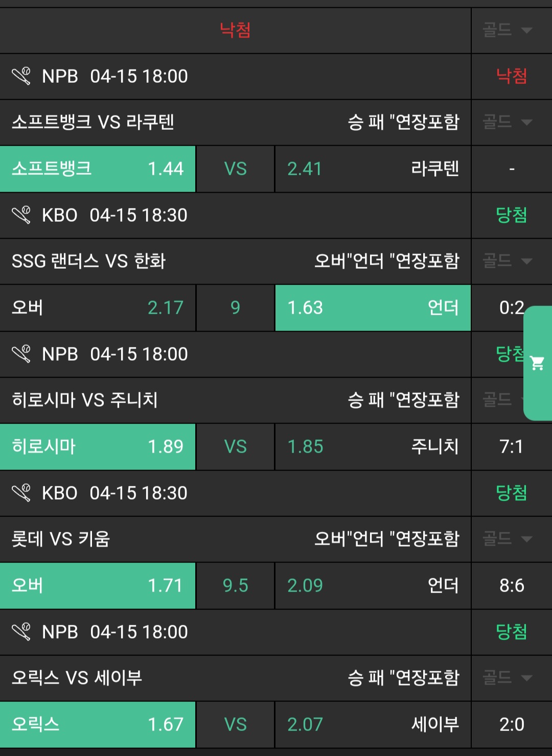Click the 8:6 score result

(x=512, y=585)
